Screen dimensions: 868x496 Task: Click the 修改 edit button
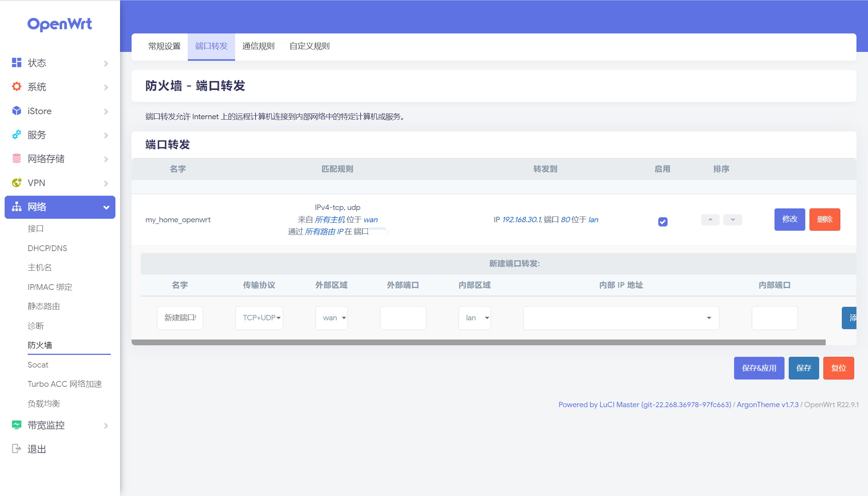pos(790,219)
